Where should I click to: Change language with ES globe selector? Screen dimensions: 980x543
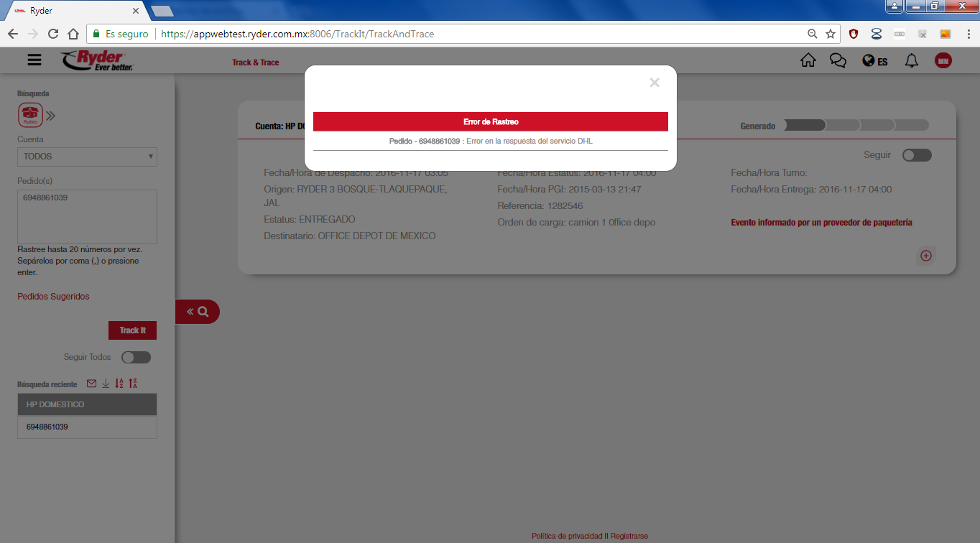click(874, 61)
